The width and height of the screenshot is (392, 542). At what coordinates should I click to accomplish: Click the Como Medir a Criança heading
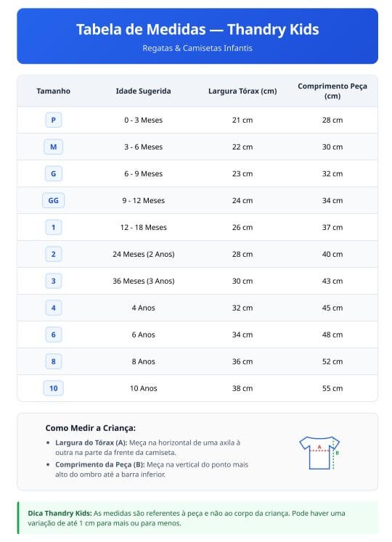91,428
